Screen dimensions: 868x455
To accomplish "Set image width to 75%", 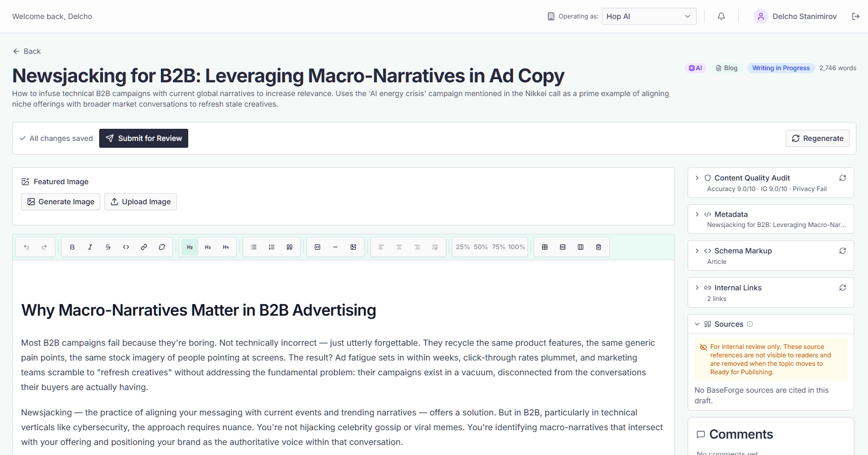I will pyautogui.click(x=499, y=247).
